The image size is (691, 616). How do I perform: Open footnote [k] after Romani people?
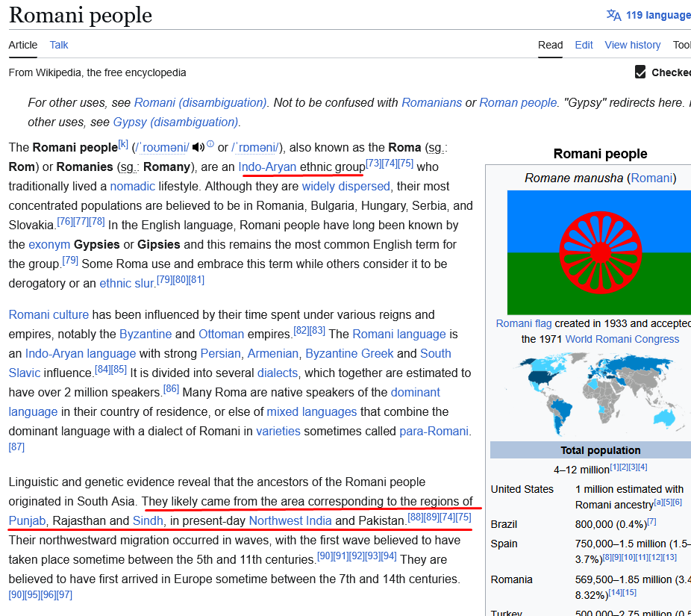point(123,144)
